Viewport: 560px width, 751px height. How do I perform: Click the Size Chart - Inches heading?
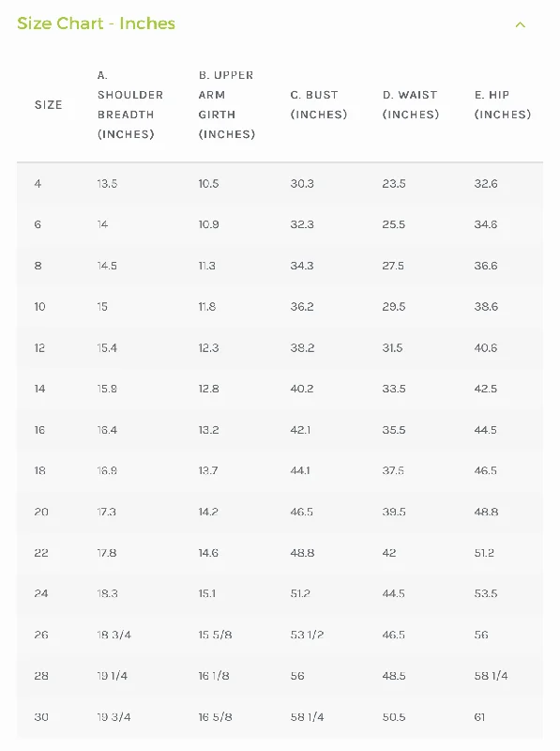(97, 23)
